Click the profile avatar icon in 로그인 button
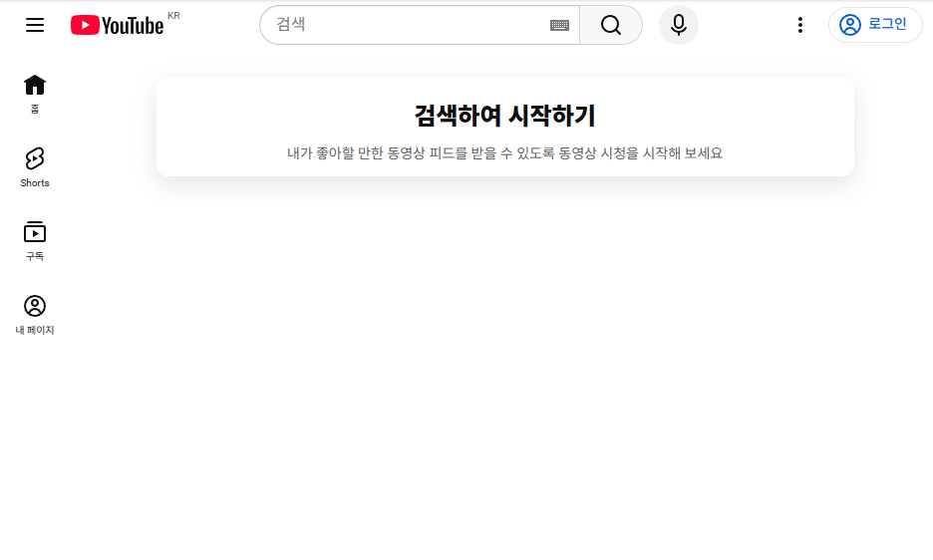This screenshot has height=560, width=933. click(849, 25)
